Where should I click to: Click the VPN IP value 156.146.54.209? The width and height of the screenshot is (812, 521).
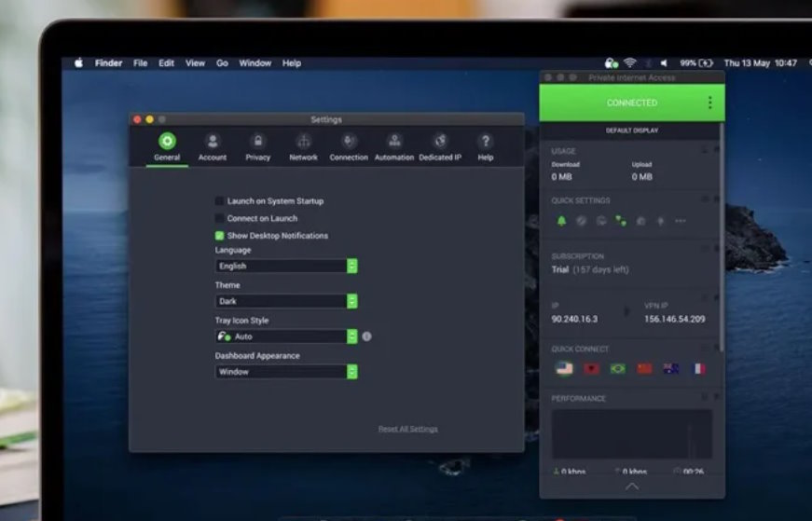674,319
